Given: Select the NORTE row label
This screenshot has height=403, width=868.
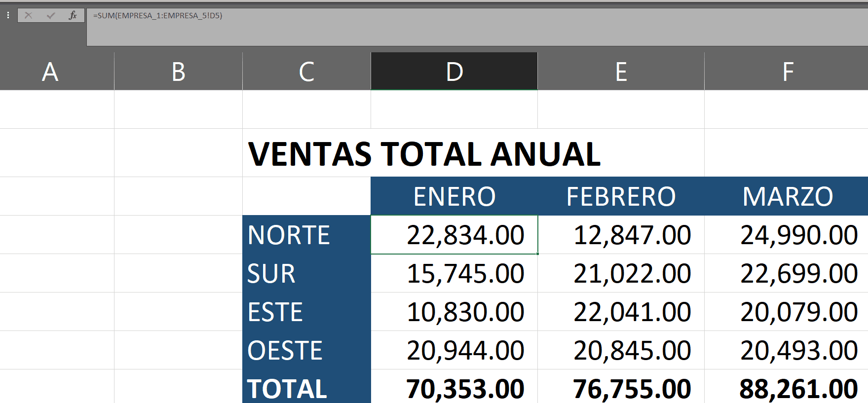Looking at the screenshot, I should (x=306, y=235).
